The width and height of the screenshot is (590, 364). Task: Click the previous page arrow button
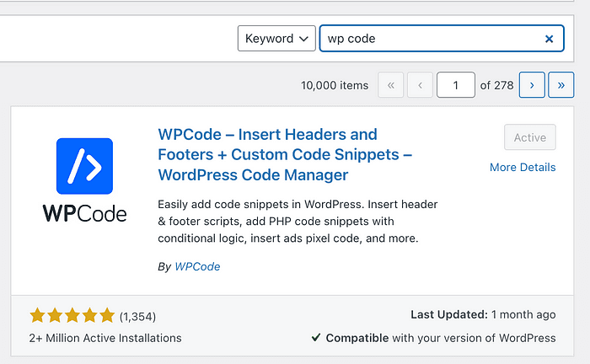click(421, 85)
